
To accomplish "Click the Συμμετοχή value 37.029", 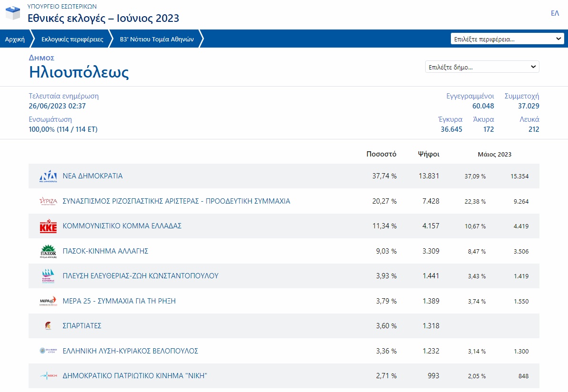I will (x=528, y=106).
